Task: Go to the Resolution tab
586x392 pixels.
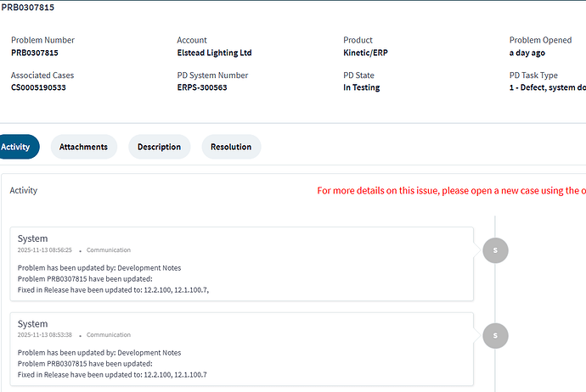Action: pyautogui.click(x=231, y=147)
